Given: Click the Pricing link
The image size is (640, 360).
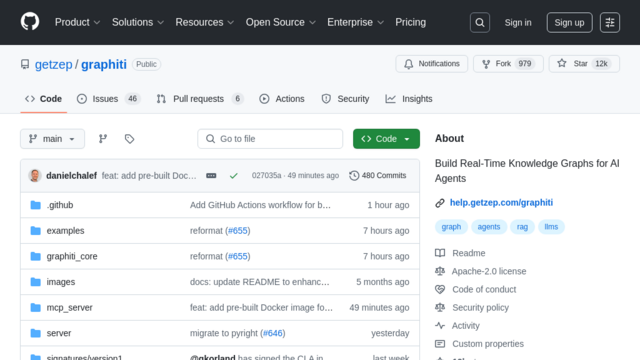Looking at the screenshot, I should pyautogui.click(x=410, y=22).
